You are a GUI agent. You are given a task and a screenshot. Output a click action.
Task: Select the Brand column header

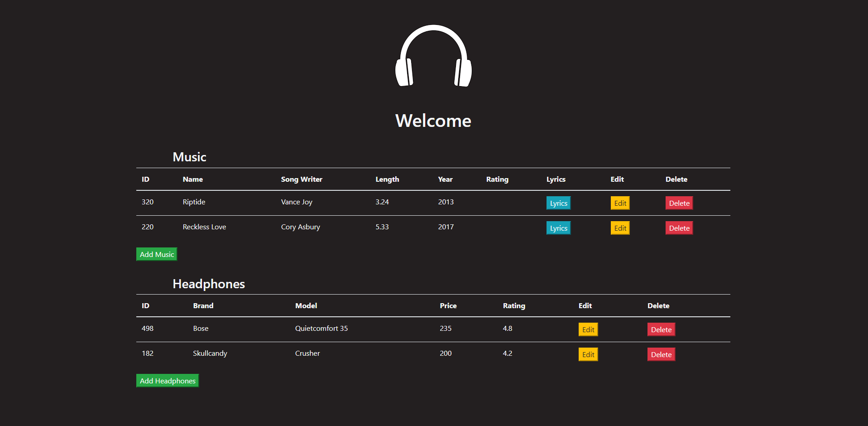(x=203, y=306)
